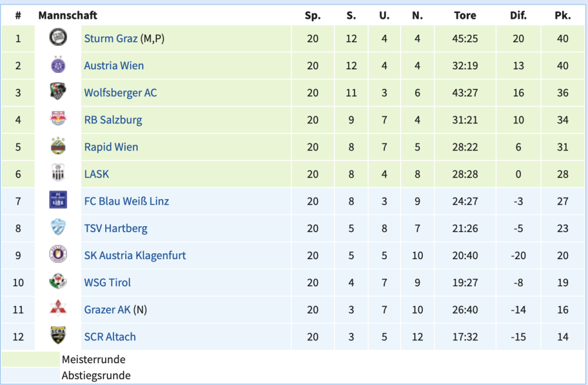Open the RB Salzburg team page
This screenshot has height=385, width=588.
pyautogui.click(x=113, y=120)
